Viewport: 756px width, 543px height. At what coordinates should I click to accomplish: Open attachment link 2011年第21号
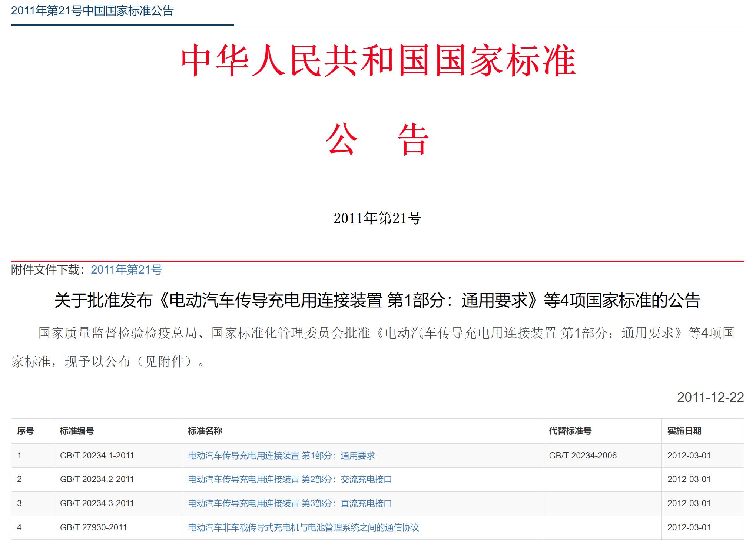point(126,270)
